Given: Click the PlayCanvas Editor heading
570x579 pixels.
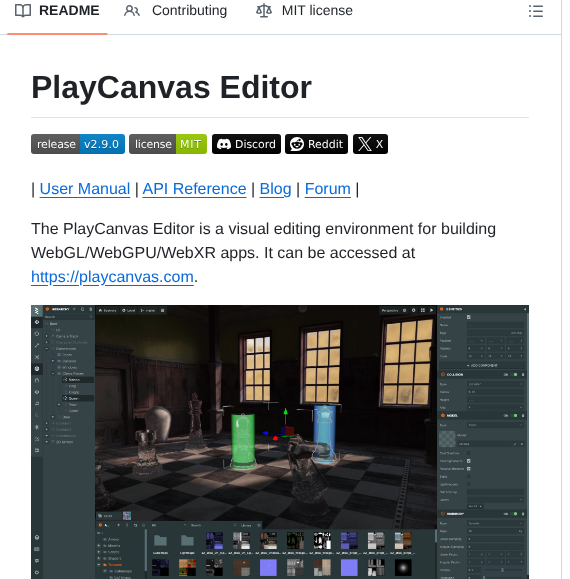Looking at the screenshot, I should pyautogui.click(x=172, y=88).
